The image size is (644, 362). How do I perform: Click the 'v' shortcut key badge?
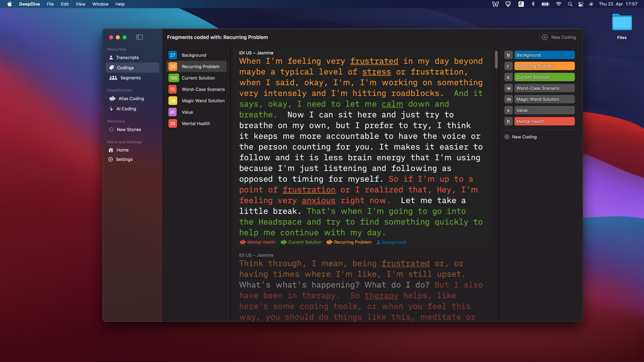508,110
